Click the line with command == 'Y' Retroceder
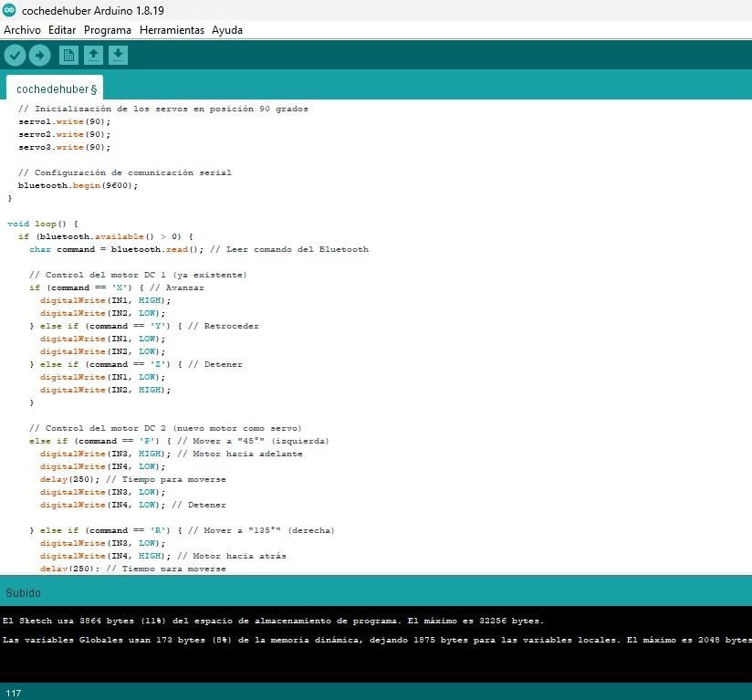Image resolution: width=752 pixels, height=700 pixels. pyautogui.click(x=144, y=326)
